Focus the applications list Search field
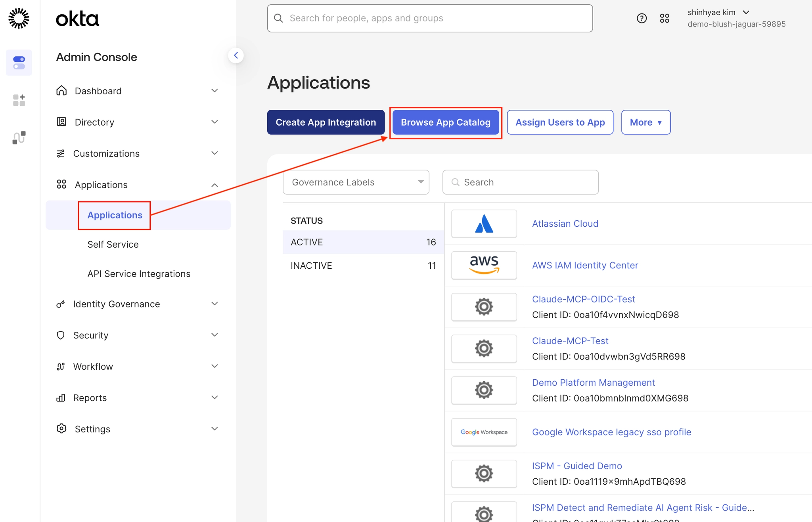The height and width of the screenshot is (522, 812). pos(521,182)
